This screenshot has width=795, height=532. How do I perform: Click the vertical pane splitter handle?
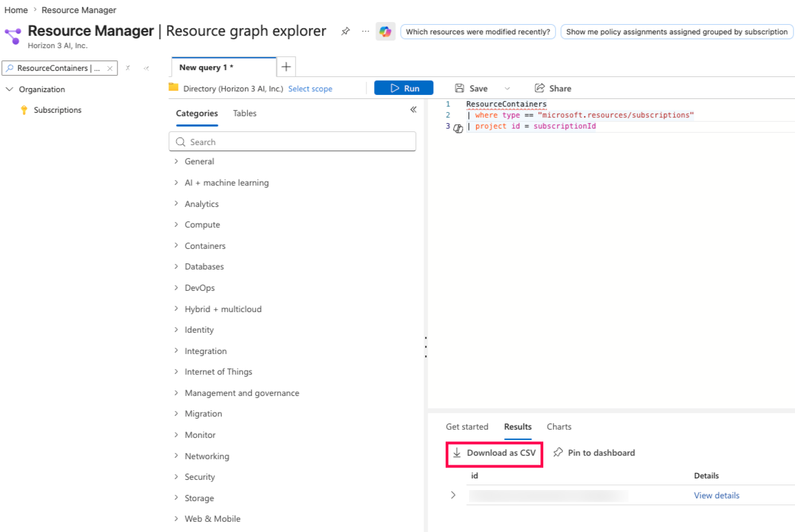tap(426, 347)
